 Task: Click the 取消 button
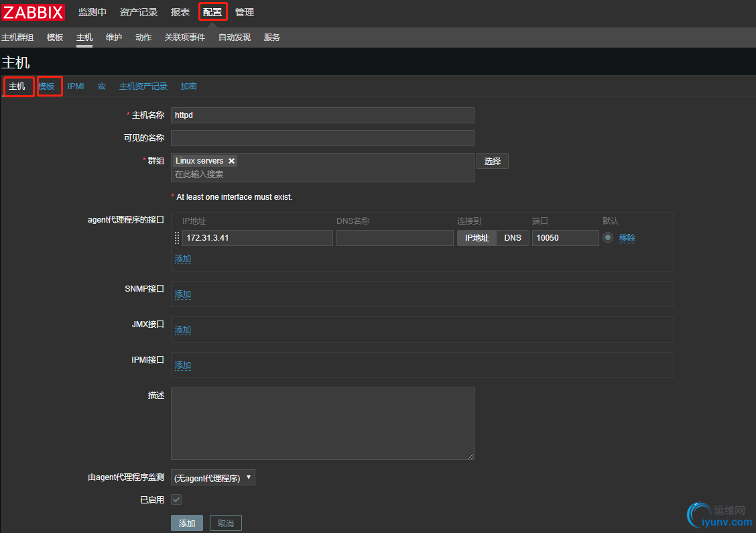(x=226, y=523)
